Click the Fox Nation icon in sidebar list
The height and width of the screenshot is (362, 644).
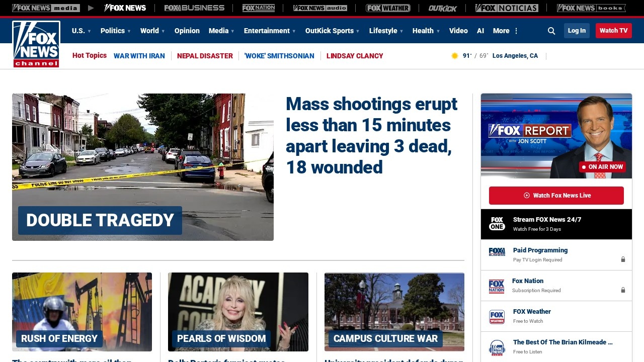click(x=497, y=286)
